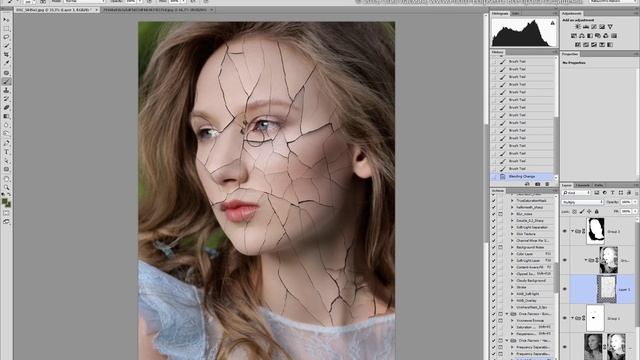Add a Brightness/Contrast adjustment
This screenshot has height=360, width=640.
(578, 27)
